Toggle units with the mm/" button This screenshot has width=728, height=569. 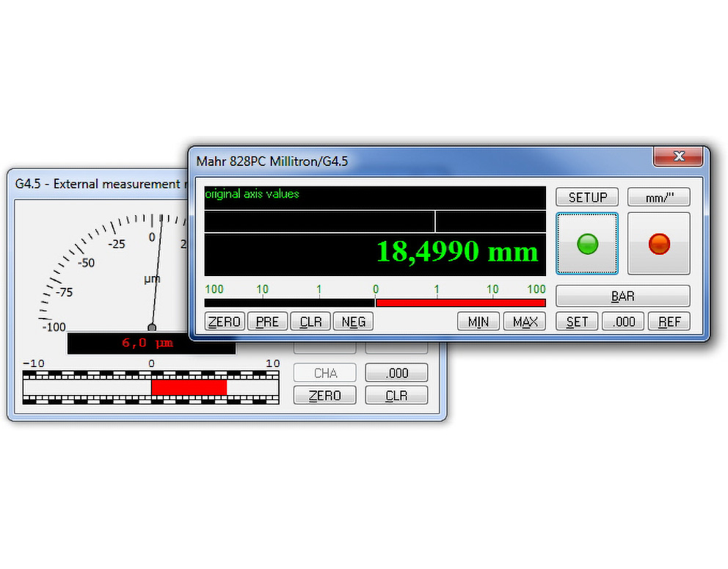(659, 197)
